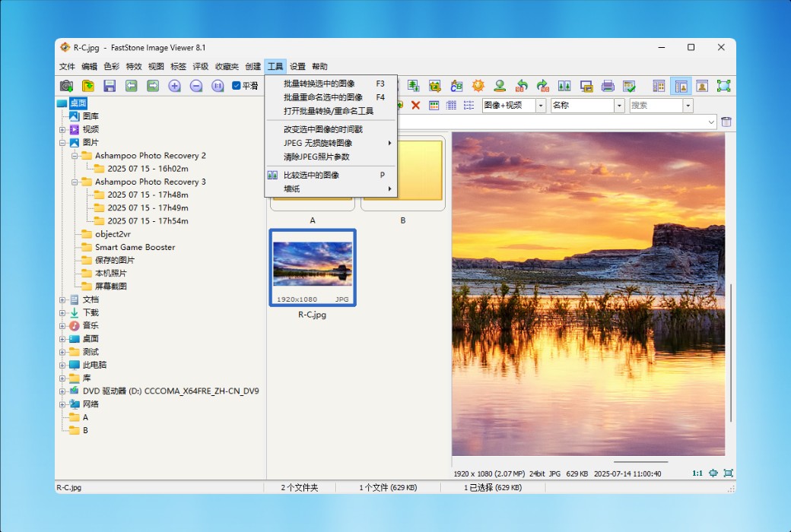
Task: Click the zoom in plus icon
Action: 174,86
